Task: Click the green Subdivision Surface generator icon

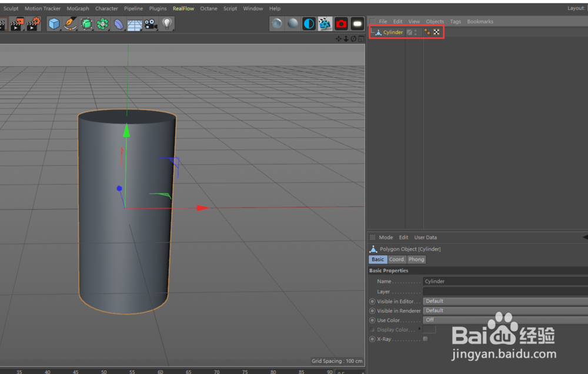Action: 86,24
